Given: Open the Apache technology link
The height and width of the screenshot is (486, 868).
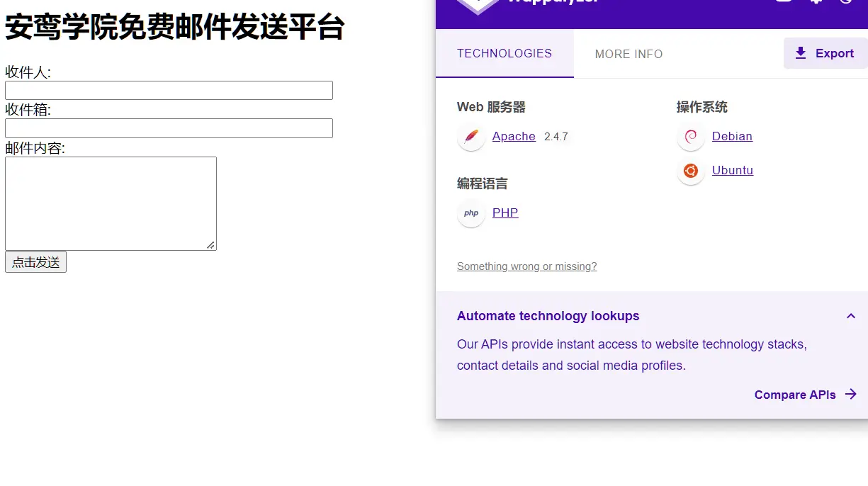Looking at the screenshot, I should click(x=514, y=137).
